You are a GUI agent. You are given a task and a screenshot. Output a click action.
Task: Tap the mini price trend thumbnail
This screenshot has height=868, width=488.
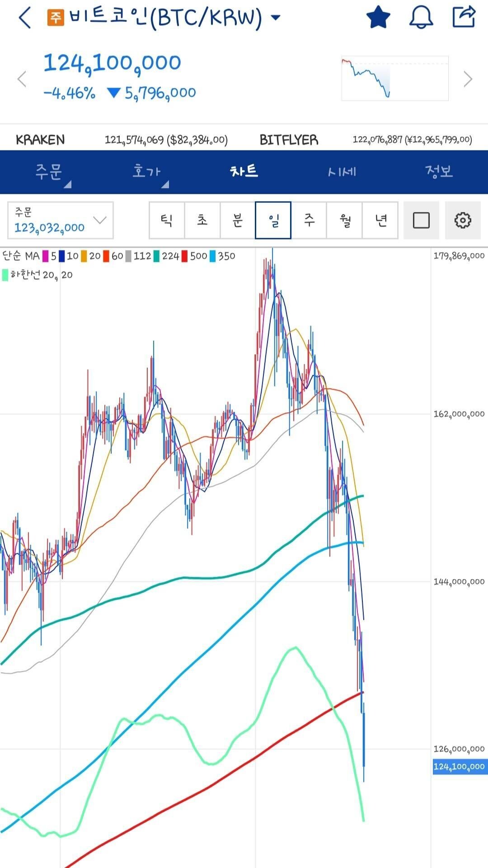(x=395, y=78)
